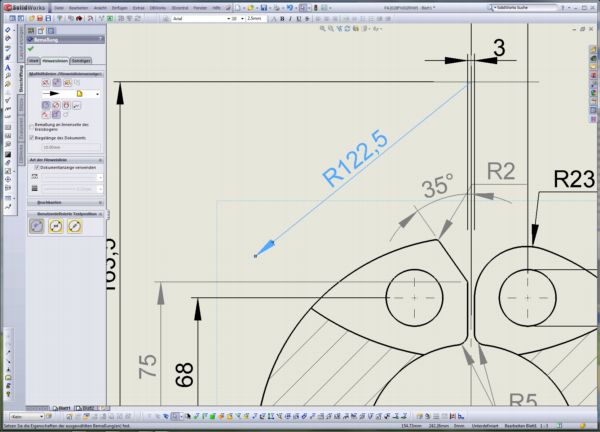Toggle Italic text formatting
The image size is (600, 432).
coord(290,18)
